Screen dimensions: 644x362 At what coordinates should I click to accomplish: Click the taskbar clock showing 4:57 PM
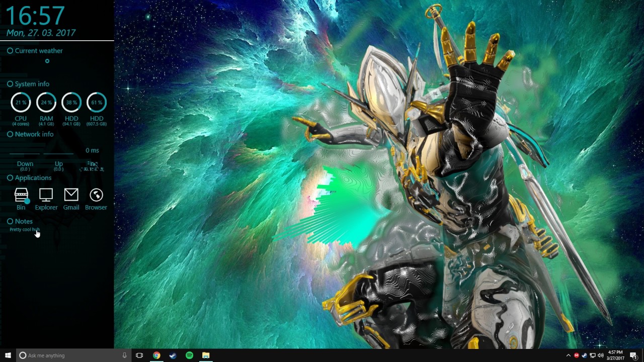(615, 355)
